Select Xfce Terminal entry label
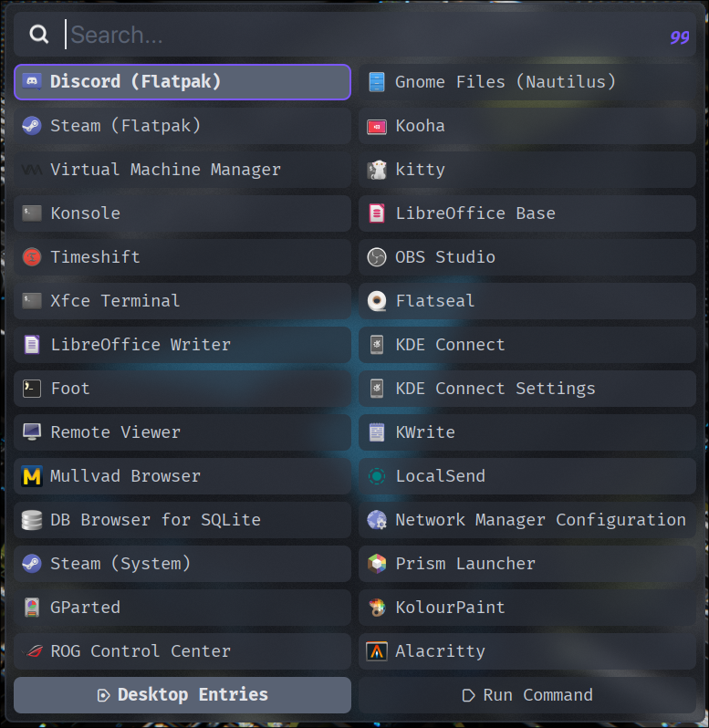 tap(115, 301)
